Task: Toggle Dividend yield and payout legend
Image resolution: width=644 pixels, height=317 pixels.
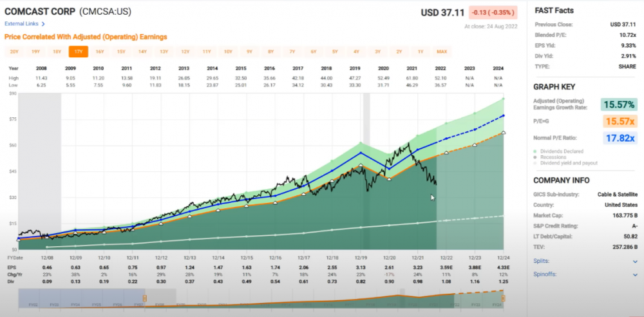Action: (x=565, y=163)
